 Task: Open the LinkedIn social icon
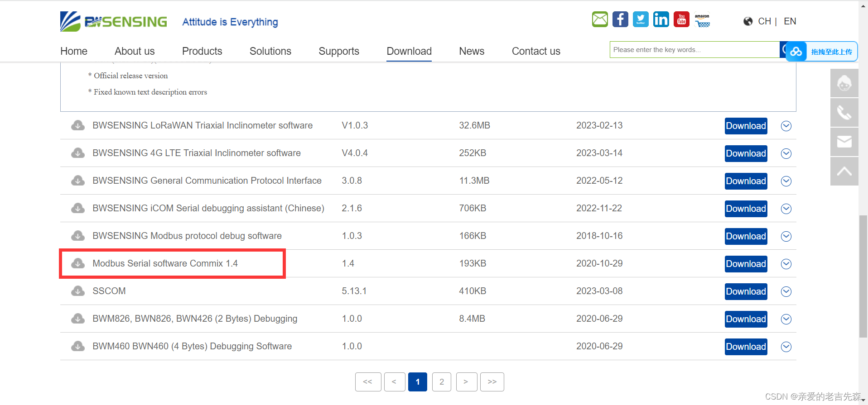[x=661, y=19]
